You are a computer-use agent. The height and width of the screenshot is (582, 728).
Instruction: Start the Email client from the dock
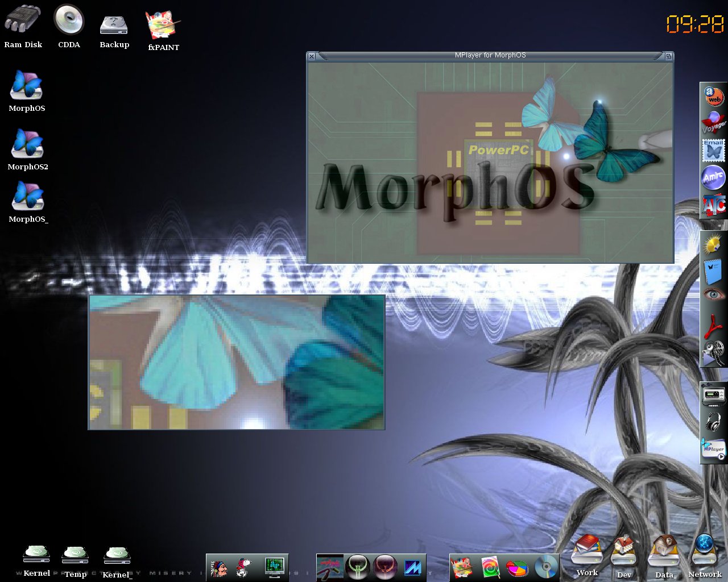pyautogui.click(x=713, y=151)
